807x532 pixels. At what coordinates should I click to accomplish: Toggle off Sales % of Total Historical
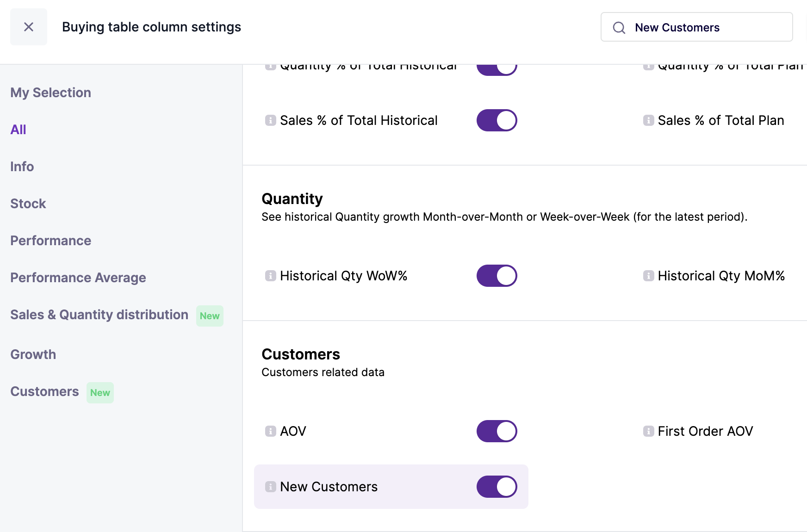tap(497, 120)
